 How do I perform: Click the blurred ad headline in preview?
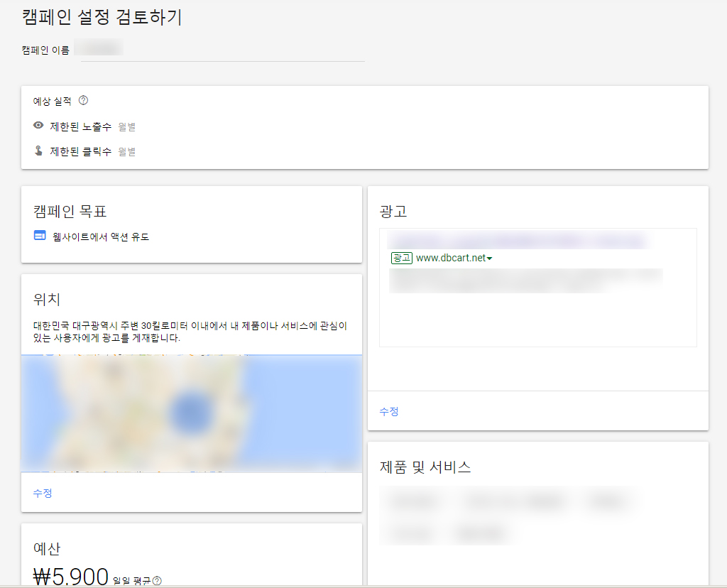pyautogui.click(x=518, y=241)
